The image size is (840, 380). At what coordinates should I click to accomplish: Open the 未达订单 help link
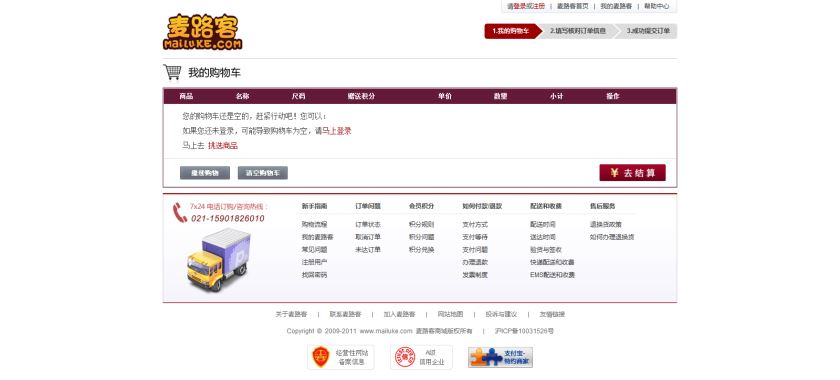pyautogui.click(x=368, y=250)
